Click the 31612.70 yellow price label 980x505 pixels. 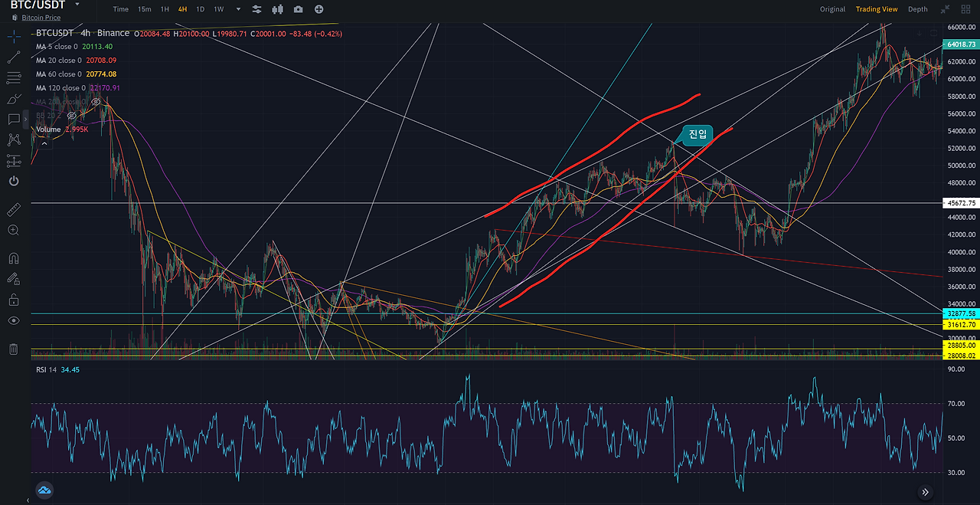tap(961, 324)
